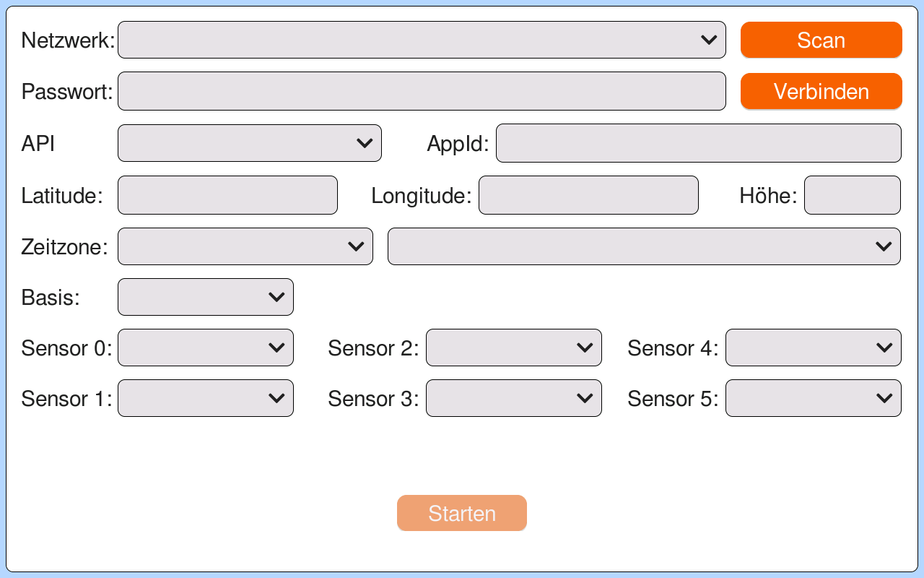Open the first Zeitzone dropdown

(245, 246)
